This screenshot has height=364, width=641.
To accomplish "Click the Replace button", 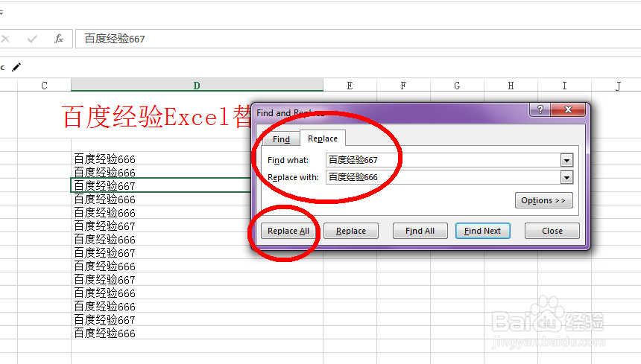I will pyautogui.click(x=351, y=231).
